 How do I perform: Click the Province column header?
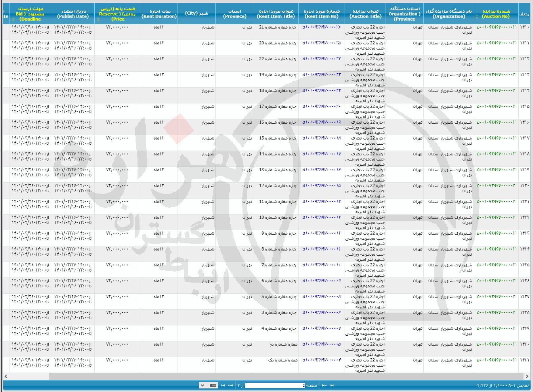coord(235,14)
